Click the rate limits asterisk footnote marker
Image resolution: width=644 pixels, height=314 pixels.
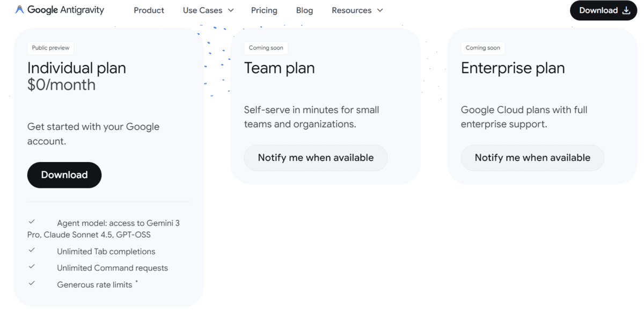tap(136, 282)
